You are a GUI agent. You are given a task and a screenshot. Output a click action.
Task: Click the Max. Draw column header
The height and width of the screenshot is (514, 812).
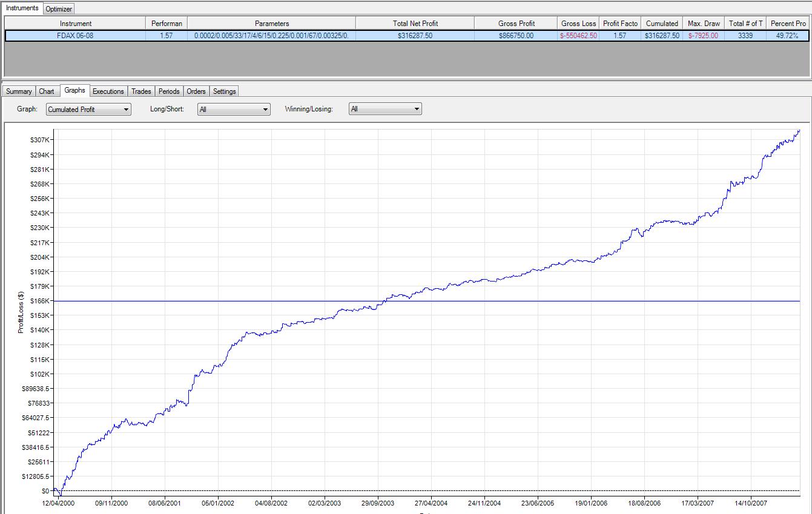(704, 24)
